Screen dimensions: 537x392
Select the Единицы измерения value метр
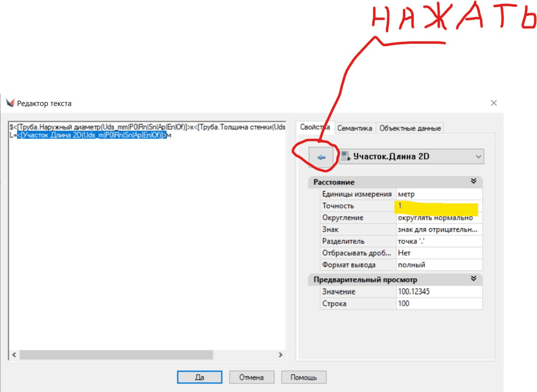tap(438, 194)
